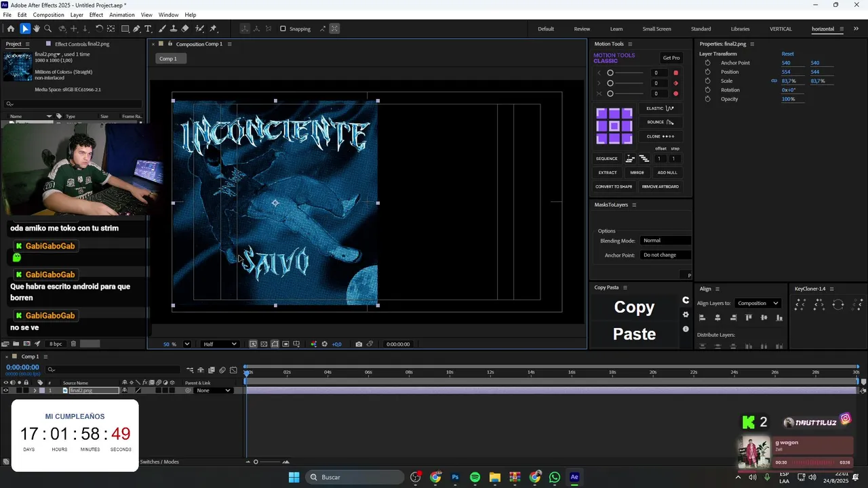Image resolution: width=868 pixels, height=488 pixels.
Task: Toggle visibility eye of final2.png layer
Action: tap(5, 390)
